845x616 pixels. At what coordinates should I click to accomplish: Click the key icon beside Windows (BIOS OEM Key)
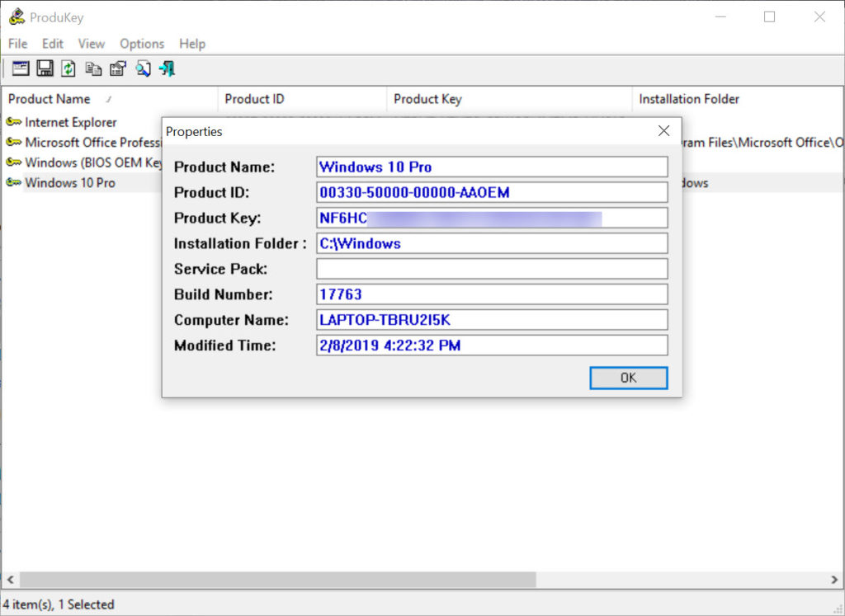coord(13,162)
